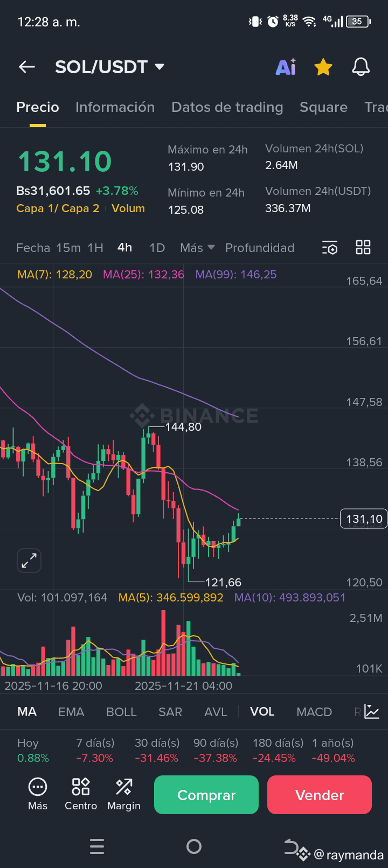
Task: Tap the 131.10 large price value
Action: 65,162
